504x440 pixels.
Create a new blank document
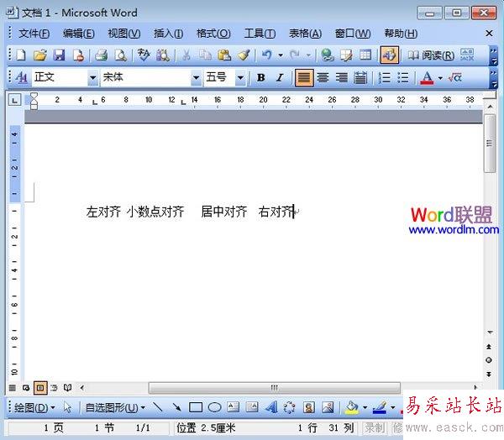point(21,55)
